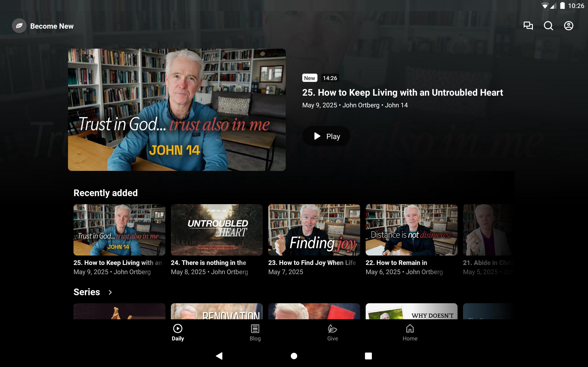
Task: Tap the Android home circle button
Action: coord(294,356)
